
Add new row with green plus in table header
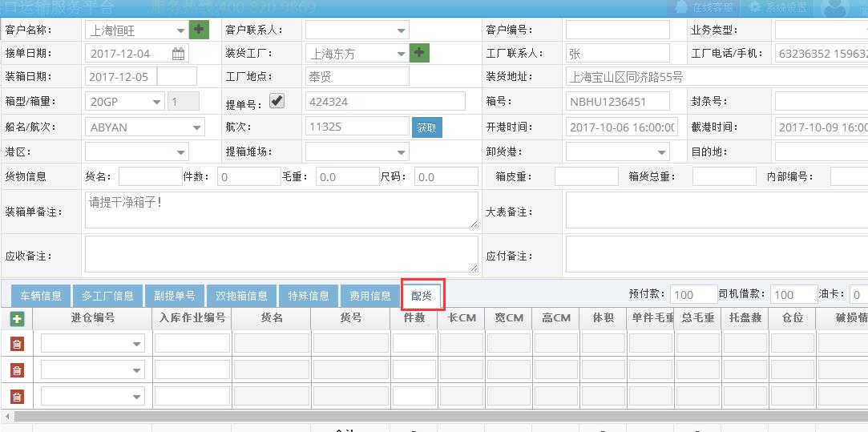pos(17,319)
